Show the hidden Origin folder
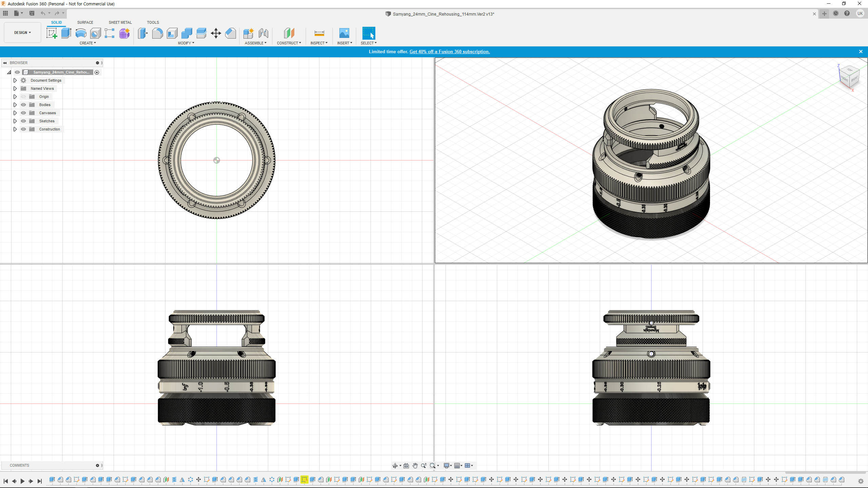The image size is (868, 488). 23,97
